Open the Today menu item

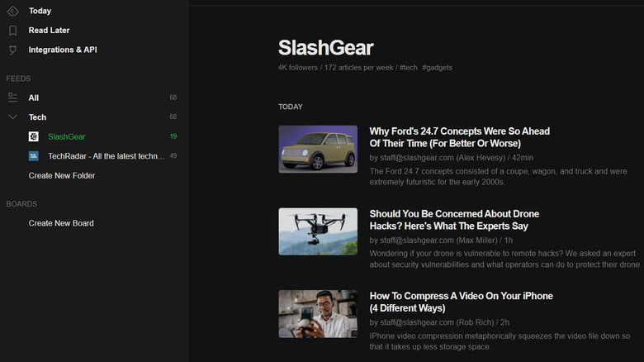pyautogui.click(x=40, y=11)
